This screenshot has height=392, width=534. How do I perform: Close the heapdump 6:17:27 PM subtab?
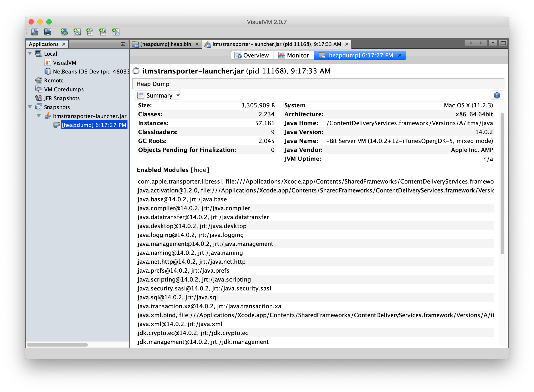[x=400, y=55]
